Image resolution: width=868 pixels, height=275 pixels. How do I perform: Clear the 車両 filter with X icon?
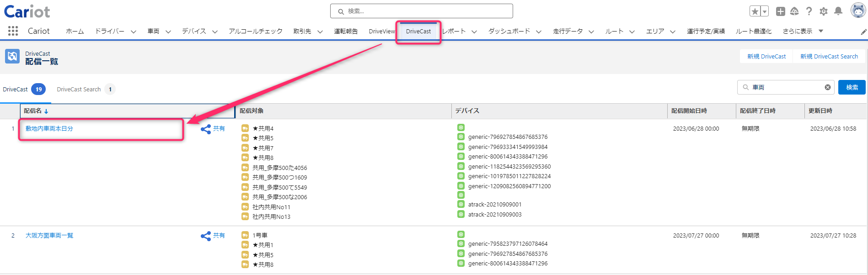[x=828, y=87]
